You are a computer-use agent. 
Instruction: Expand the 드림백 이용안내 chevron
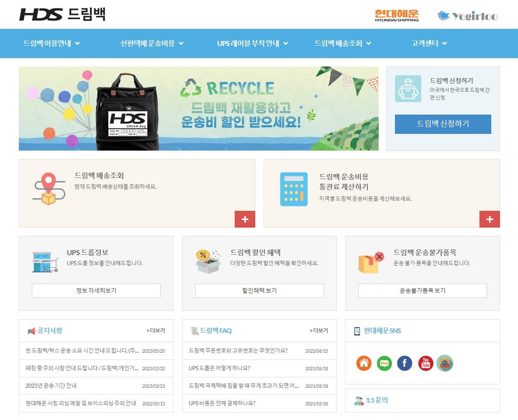[77, 43]
